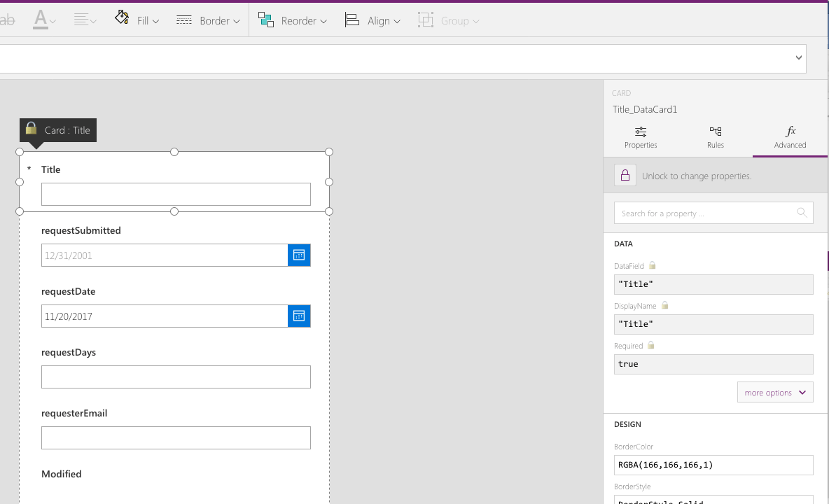
Task: Click the Title_DataCard1 card label
Action: pyautogui.click(x=644, y=109)
